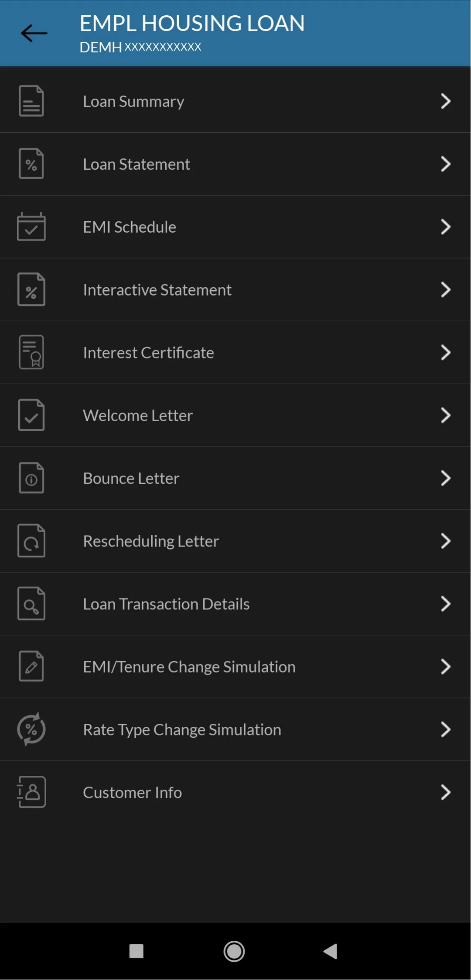Tap the Customer Info contact icon
This screenshot has height=980, width=471.
(31, 792)
